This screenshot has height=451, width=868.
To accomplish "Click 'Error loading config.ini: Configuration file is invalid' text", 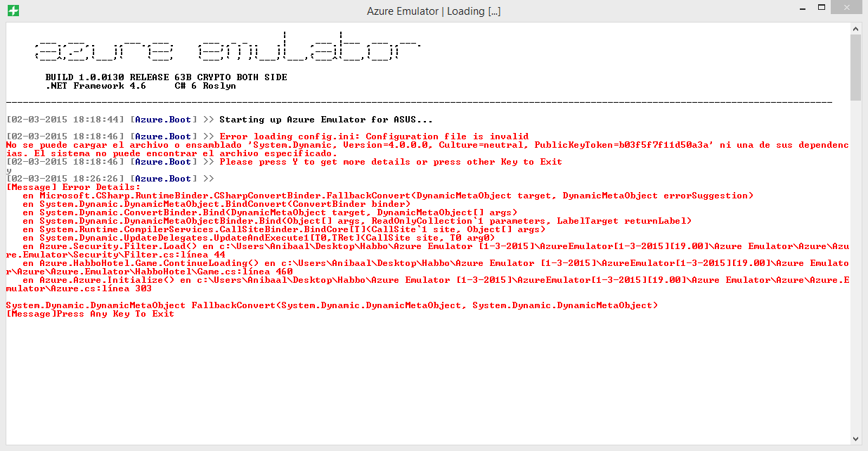I will (x=374, y=136).
